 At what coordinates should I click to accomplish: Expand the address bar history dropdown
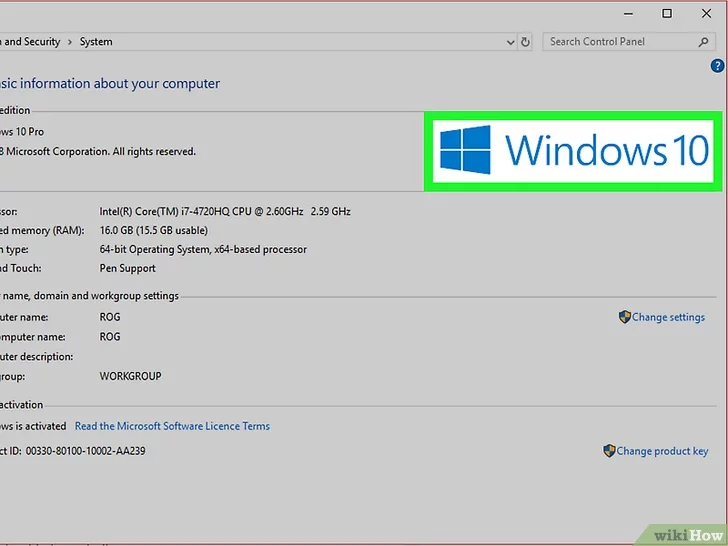[510, 42]
